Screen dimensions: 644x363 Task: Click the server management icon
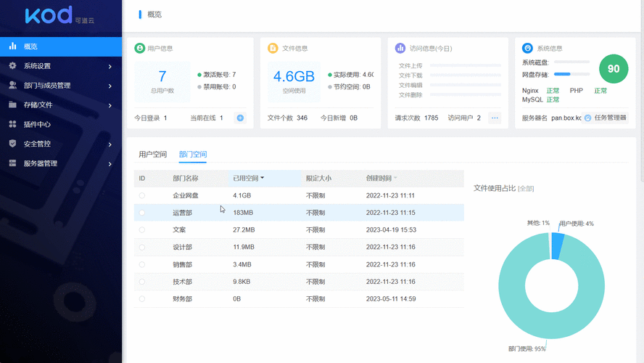pyautogui.click(x=13, y=163)
